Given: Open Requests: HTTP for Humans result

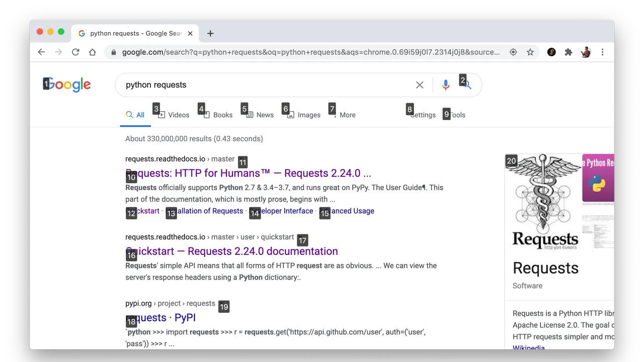Looking at the screenshot, I should [x=249, y=173].
